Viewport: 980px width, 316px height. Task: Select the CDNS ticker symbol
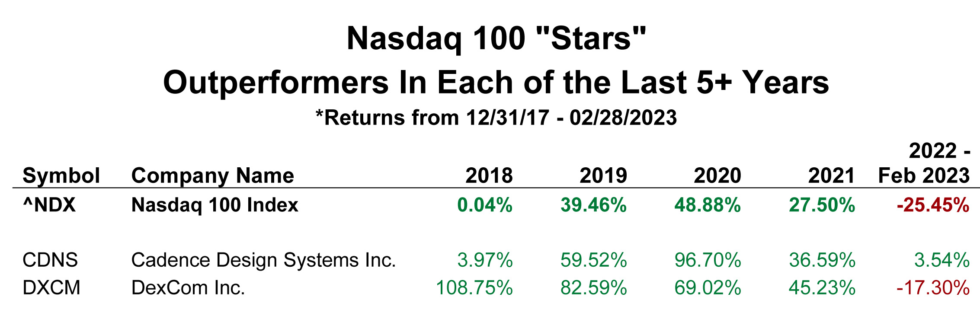click(50, 260)
